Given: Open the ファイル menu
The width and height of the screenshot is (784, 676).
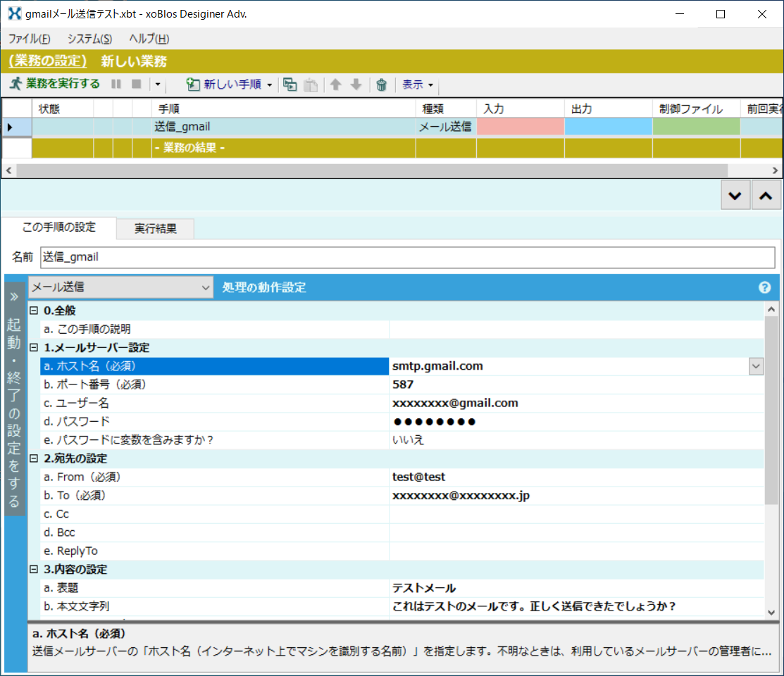Looking at the screenshot, I should [x=28, y=39].
